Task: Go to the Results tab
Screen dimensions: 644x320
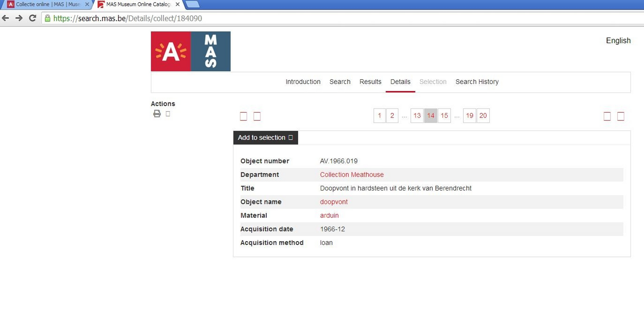Action: coord(370,82)
